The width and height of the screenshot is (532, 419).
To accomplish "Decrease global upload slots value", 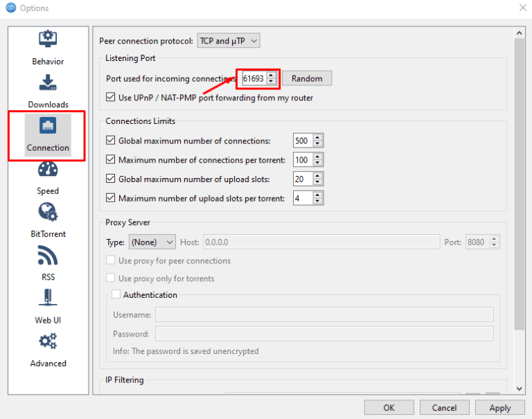I will (x=317, y=182).
